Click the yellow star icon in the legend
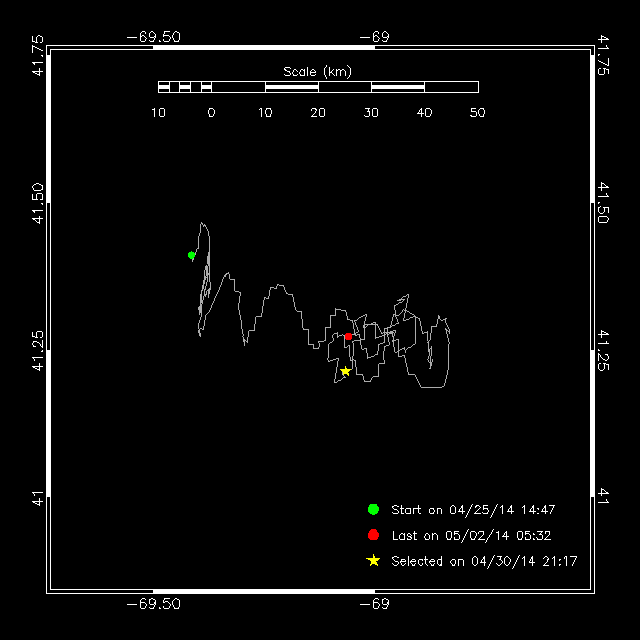 373,561
